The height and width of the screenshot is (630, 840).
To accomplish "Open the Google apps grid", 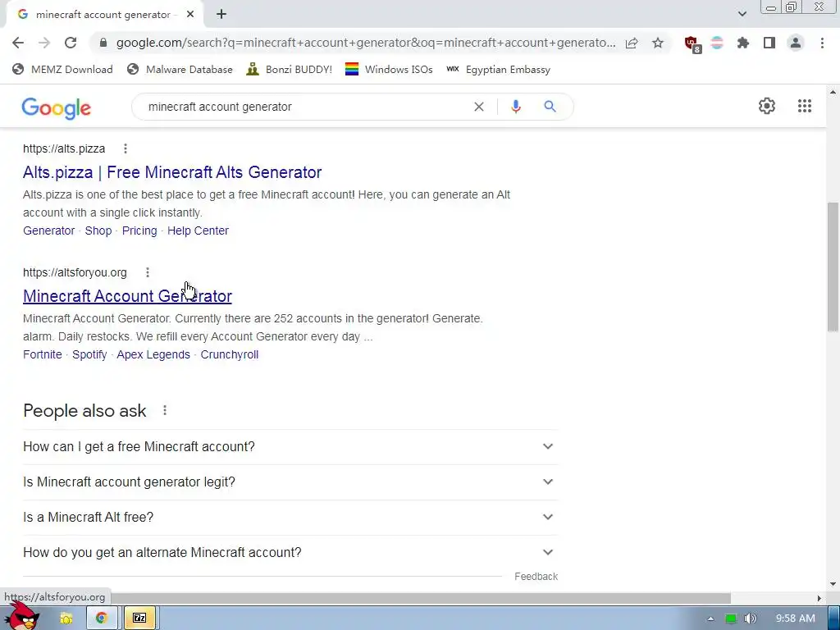I will [804, 106].
